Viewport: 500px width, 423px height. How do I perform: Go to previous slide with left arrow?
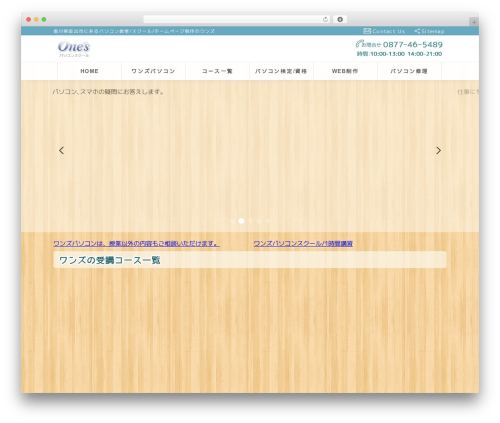[x=61, y=150]
